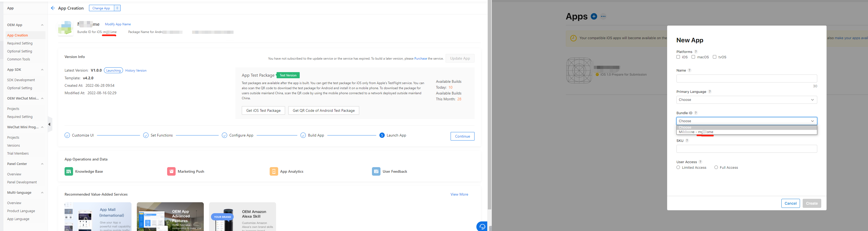Select the Choose placeholder option in list
868x231 pixels.
[746, 128]
